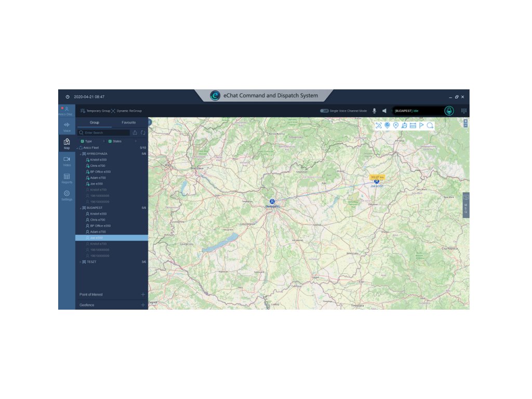
Task: Refresh the group list with the circular arrow
Action: pyautogui.click(x=143, y=132)
